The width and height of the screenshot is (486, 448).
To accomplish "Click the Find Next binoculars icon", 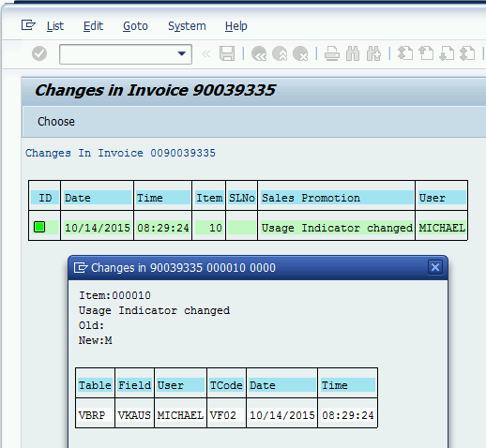I will [x=373, y=53].
